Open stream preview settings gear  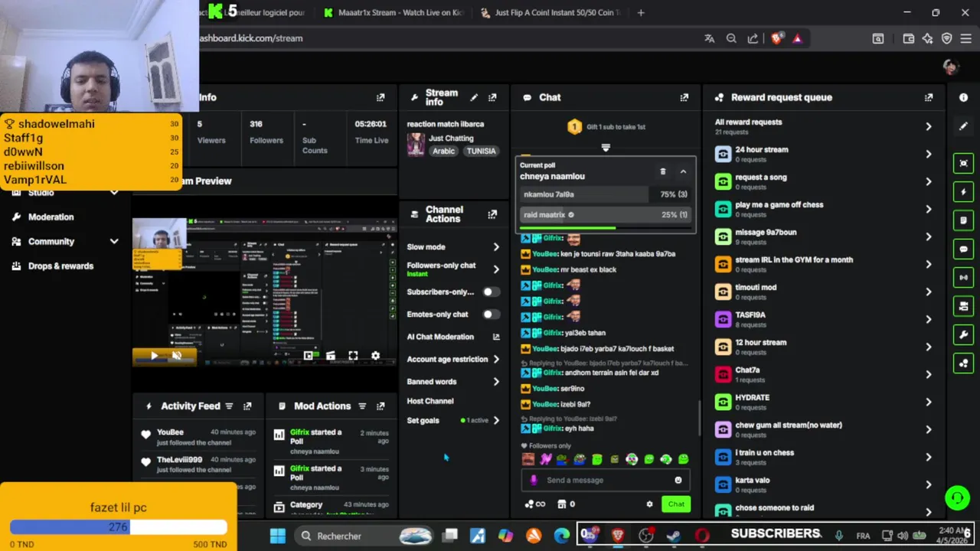(x=375, y=356)
